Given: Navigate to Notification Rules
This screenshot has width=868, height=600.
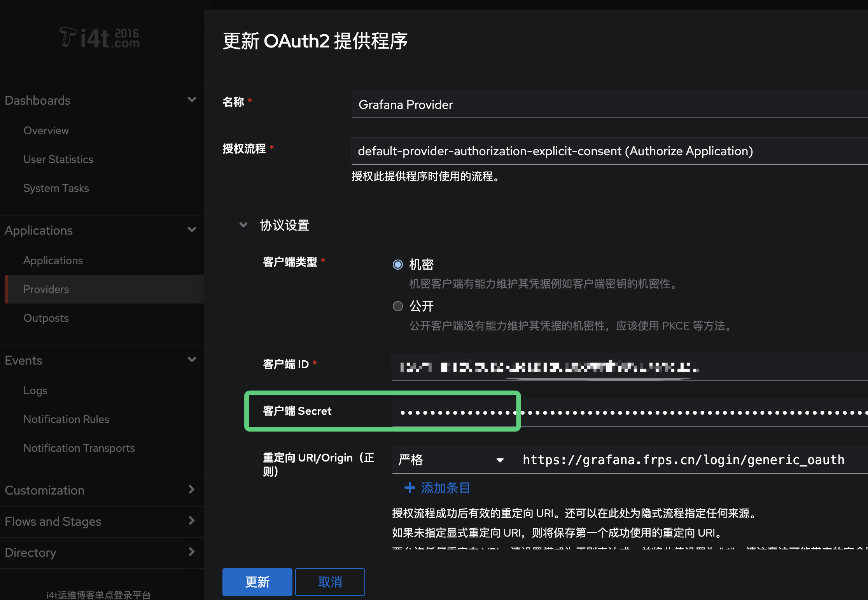Looking at the screenshot, I should pos(66,419).
